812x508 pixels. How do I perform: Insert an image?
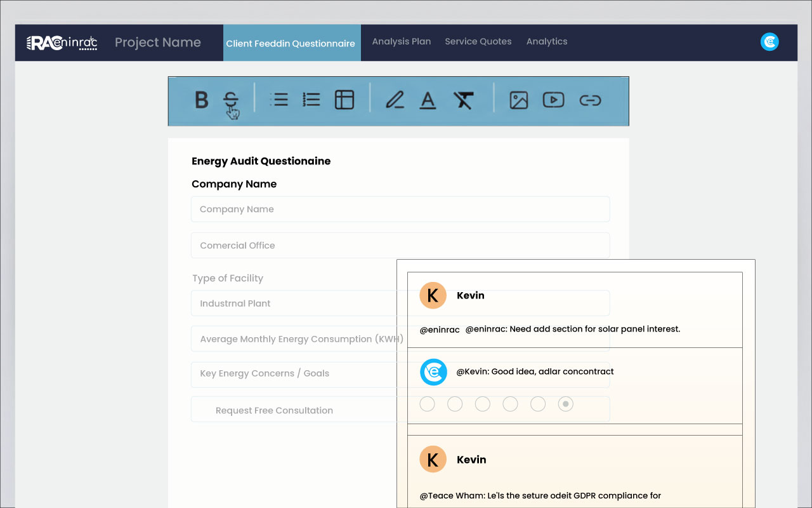[518, 100]
